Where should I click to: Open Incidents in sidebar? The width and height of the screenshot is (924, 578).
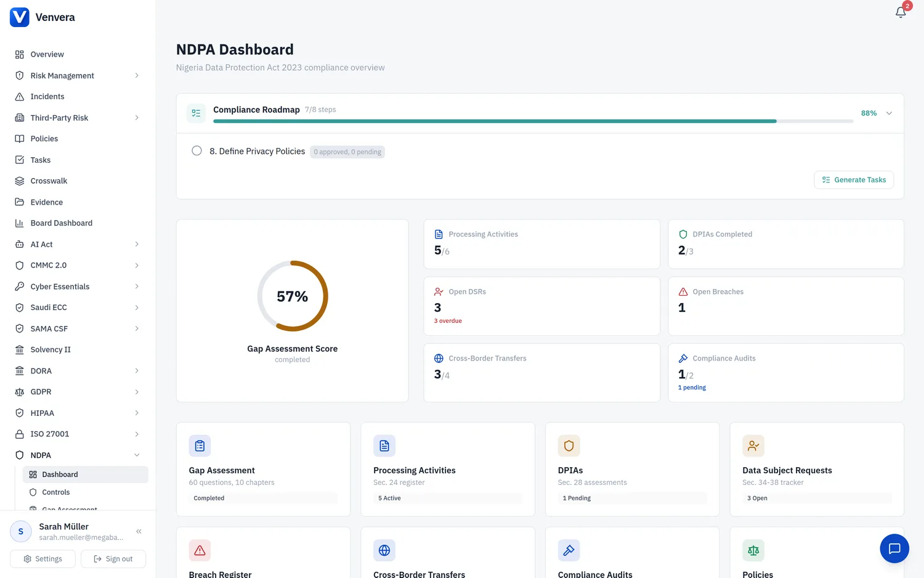[79, 97]
